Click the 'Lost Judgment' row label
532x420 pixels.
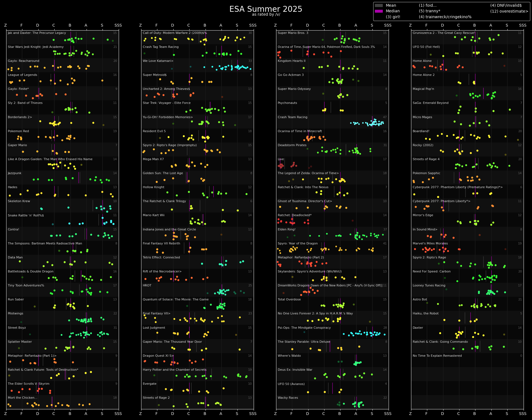[x=154, y=328]
